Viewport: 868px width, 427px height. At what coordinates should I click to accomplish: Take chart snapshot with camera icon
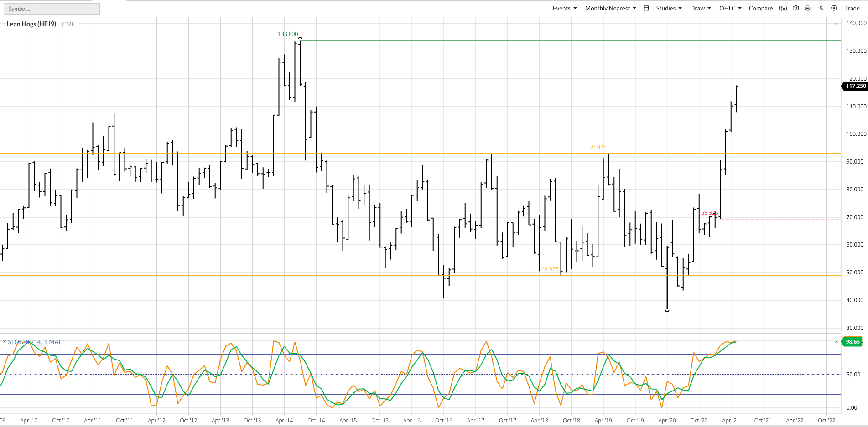[795, 8]
